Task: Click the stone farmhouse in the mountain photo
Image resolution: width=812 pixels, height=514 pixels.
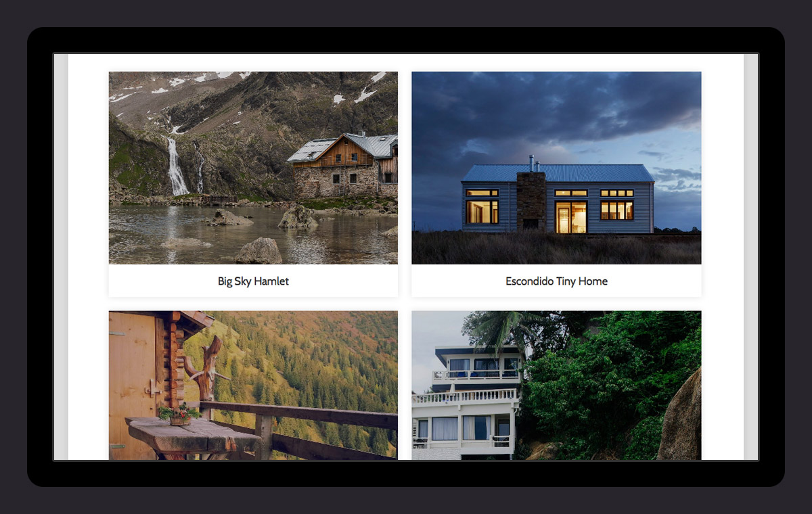Action: click(344, 166)
